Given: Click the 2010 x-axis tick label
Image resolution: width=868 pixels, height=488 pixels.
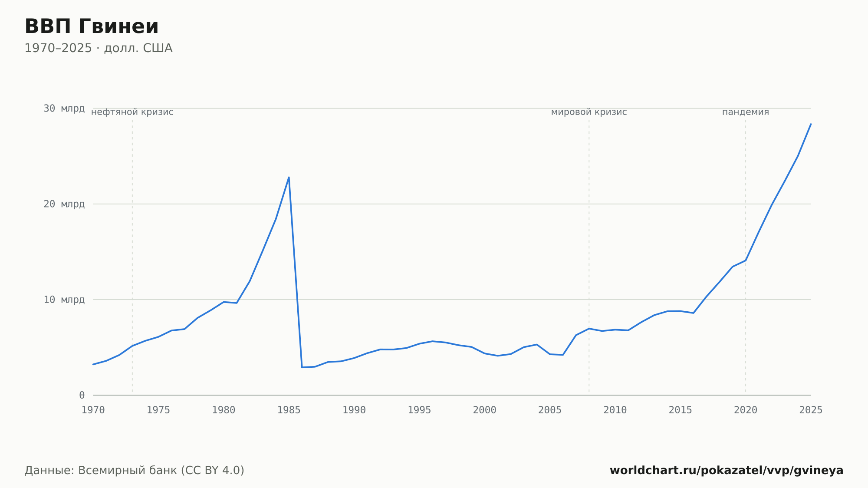Looking at the screenshot, I should pyautogui.click(x=615, y=410).
